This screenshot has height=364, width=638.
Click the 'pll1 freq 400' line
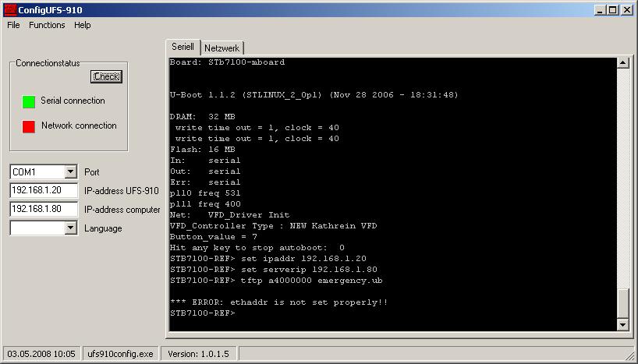click(x=205, y=204)
